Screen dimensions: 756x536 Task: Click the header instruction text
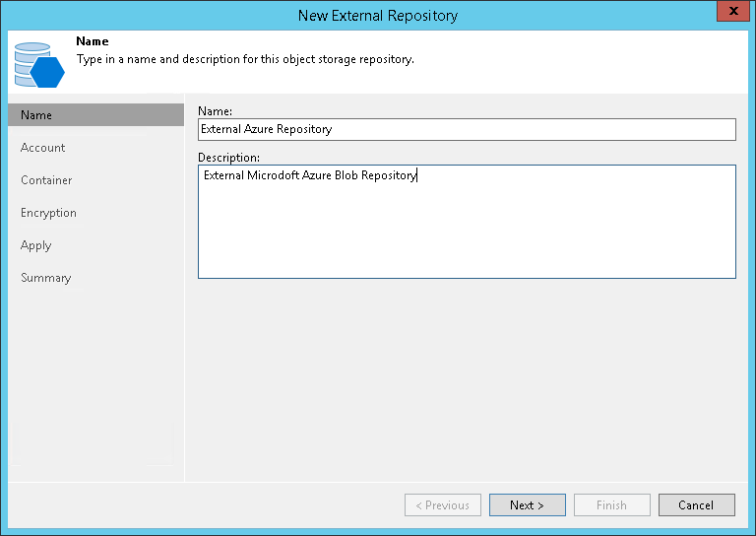[245, 59]
